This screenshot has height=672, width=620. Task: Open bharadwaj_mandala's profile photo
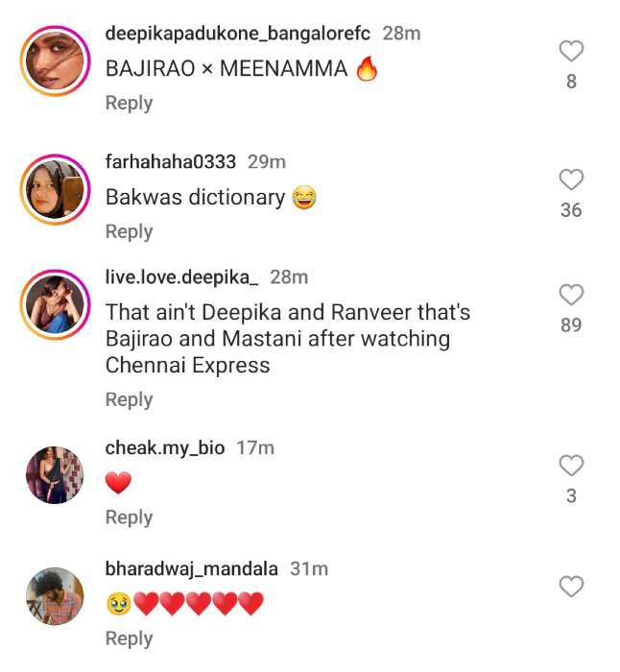pyautogui.click(x=55, y=596)
